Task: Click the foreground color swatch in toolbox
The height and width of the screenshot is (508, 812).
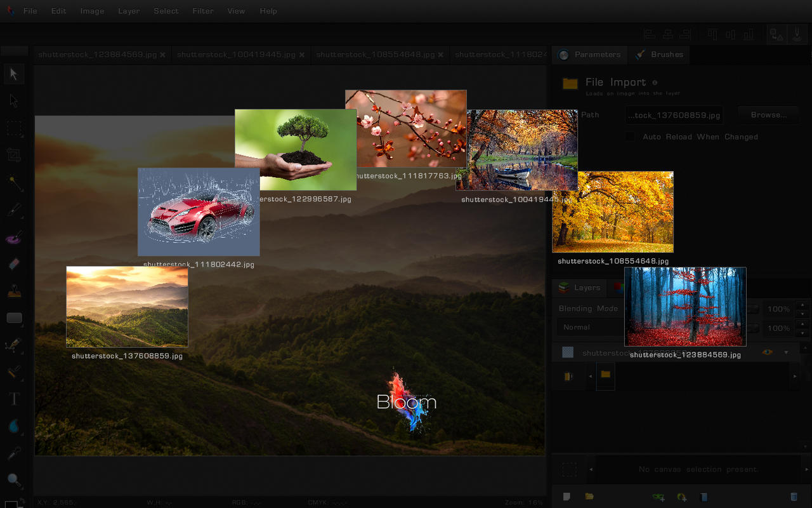Action: (11, 505)
